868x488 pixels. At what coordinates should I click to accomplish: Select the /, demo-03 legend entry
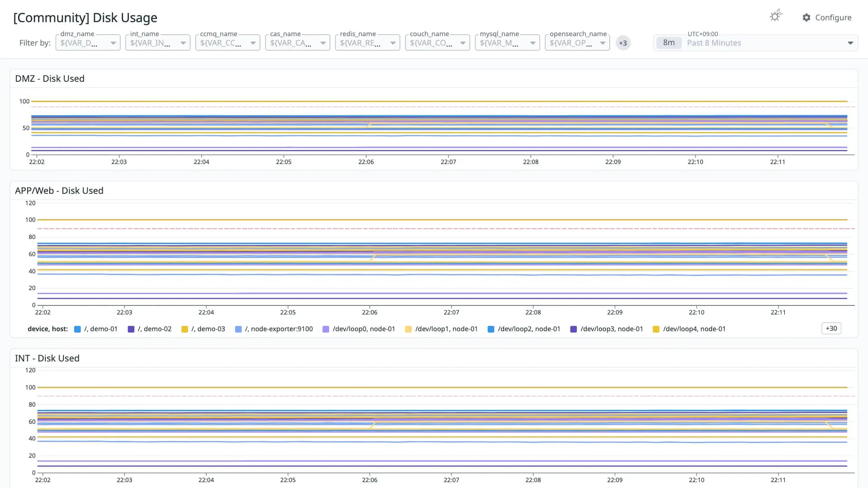pyautogui.click(x=203, y=329)
